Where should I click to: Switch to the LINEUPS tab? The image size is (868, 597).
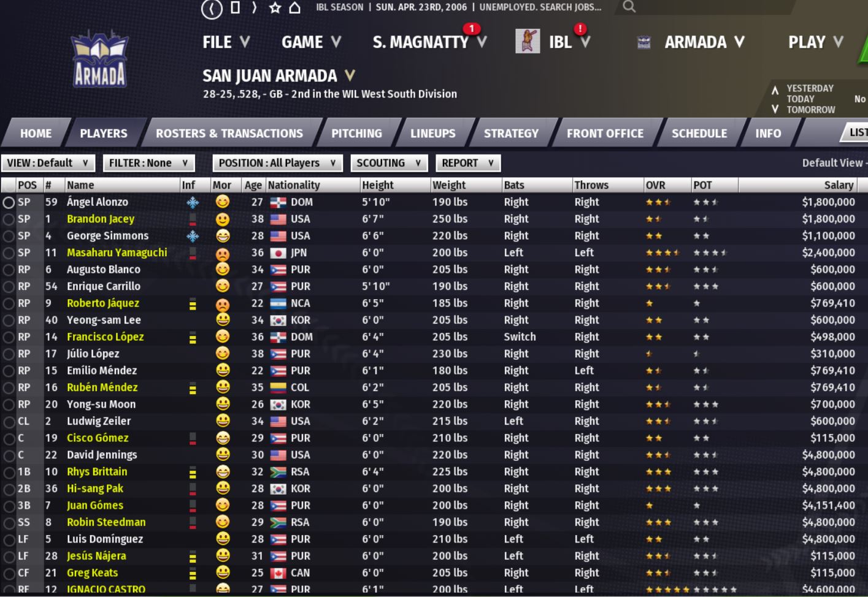(433, 134)
